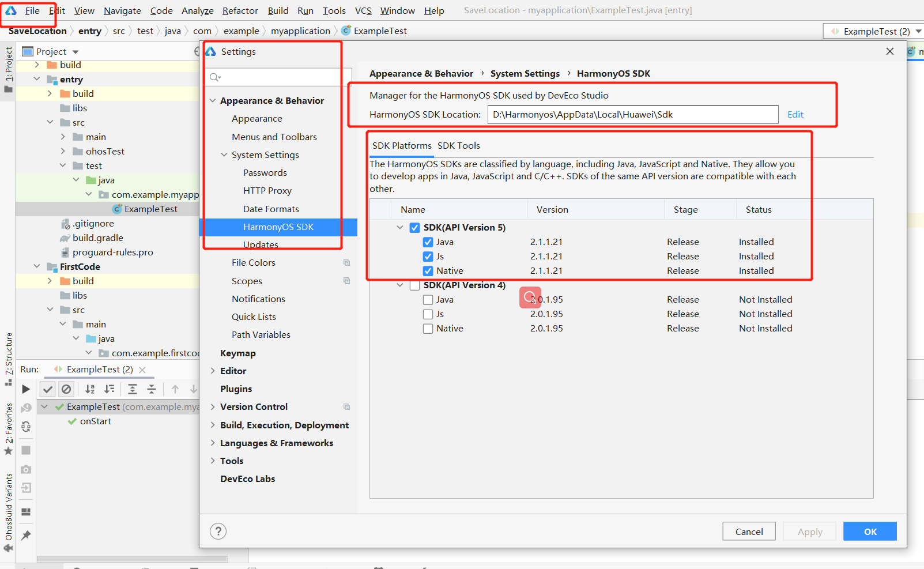
Task: Sort test results alphabetically
Action: point(89,389)
